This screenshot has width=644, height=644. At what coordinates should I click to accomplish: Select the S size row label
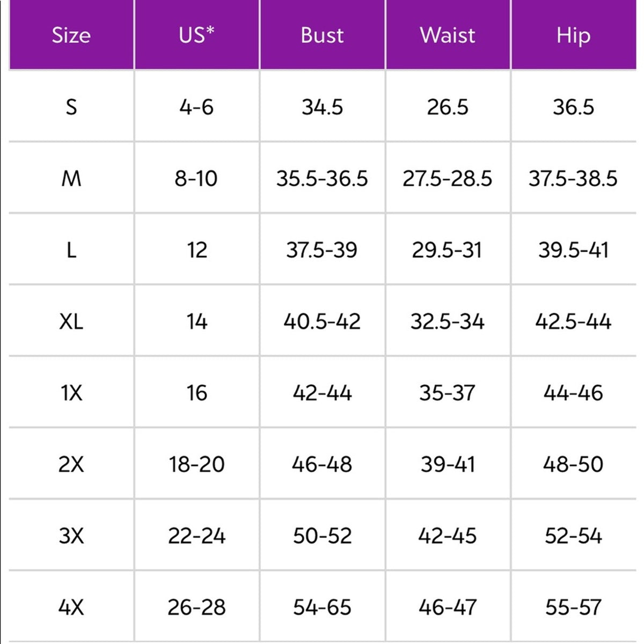tap(71, 107)
